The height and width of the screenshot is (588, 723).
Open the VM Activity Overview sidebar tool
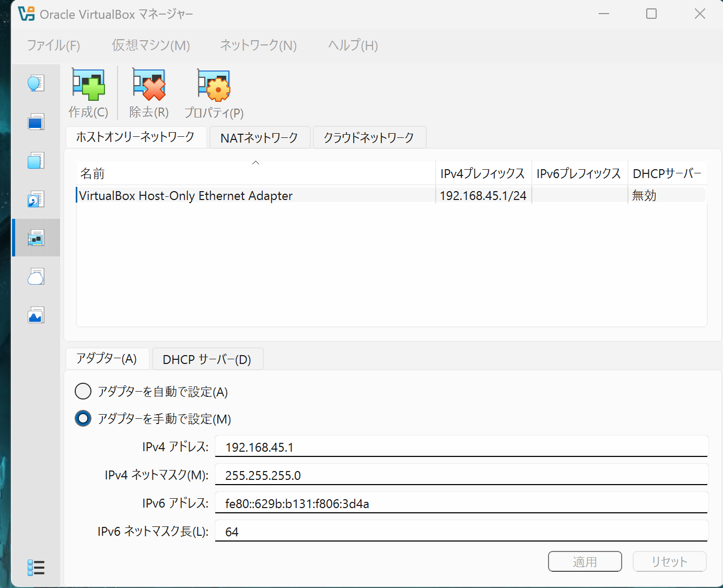pyautogui.click(x=36, y=315)
